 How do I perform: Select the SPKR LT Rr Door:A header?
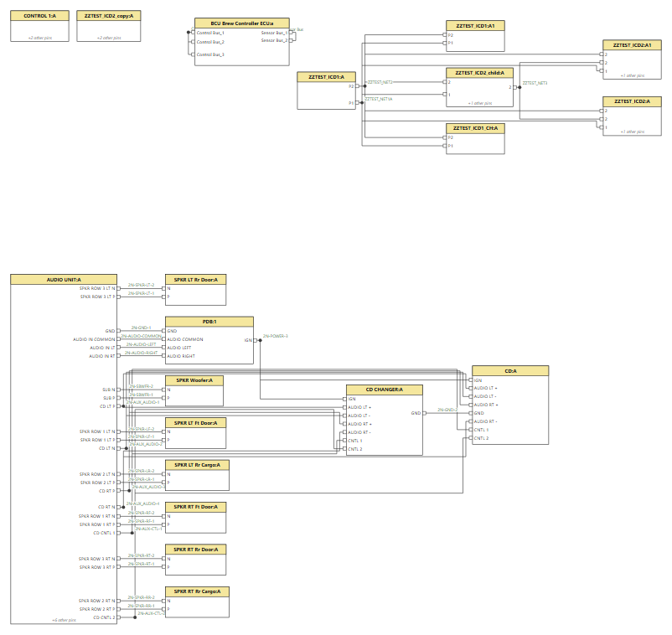(196, 279)
